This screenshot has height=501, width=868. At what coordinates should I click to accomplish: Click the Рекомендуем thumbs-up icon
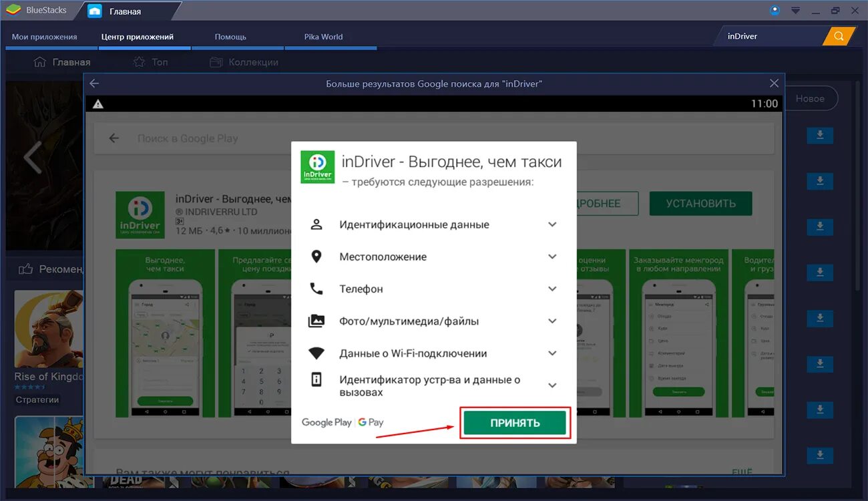[26, 269]
